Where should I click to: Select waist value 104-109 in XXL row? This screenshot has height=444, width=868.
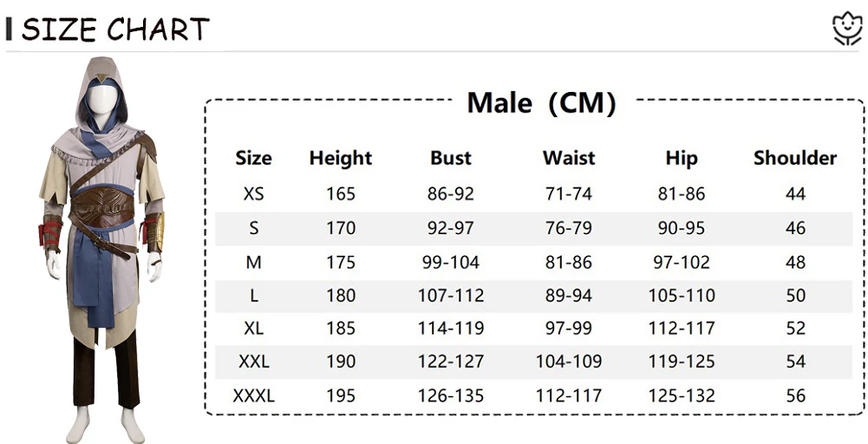(569, 362)
